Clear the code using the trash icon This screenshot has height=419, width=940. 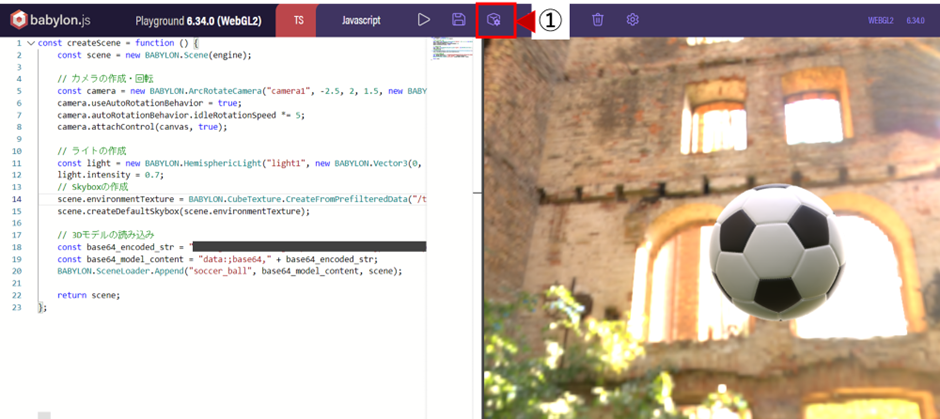(x=598, y=20)
